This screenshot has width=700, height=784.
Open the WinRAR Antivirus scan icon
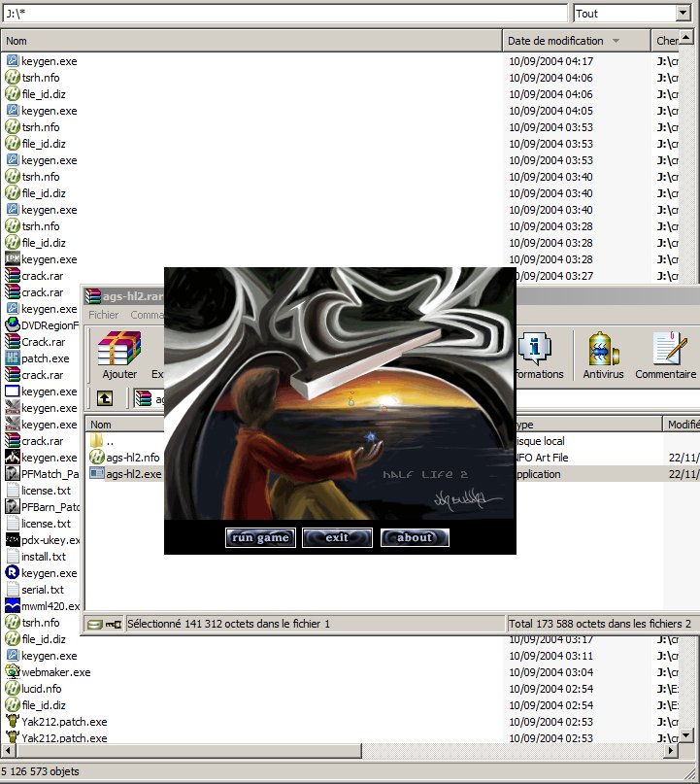coord(603,355)
